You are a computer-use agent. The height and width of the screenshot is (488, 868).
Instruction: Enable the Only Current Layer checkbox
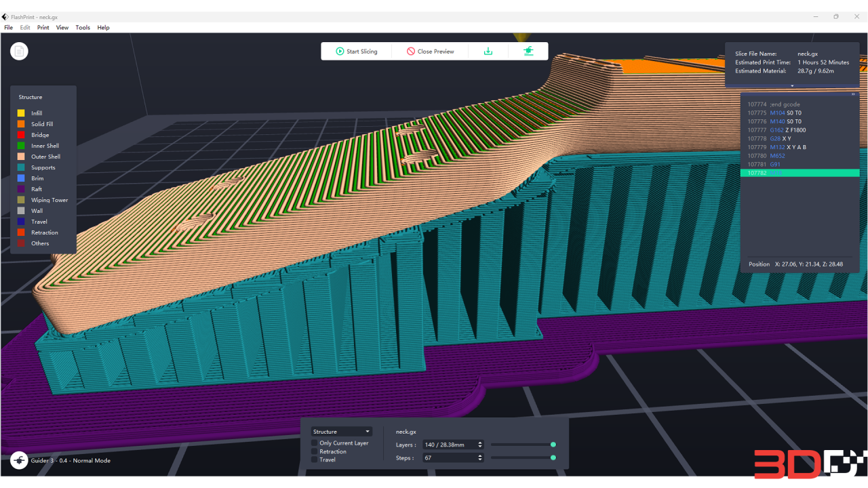pos(313,443)
